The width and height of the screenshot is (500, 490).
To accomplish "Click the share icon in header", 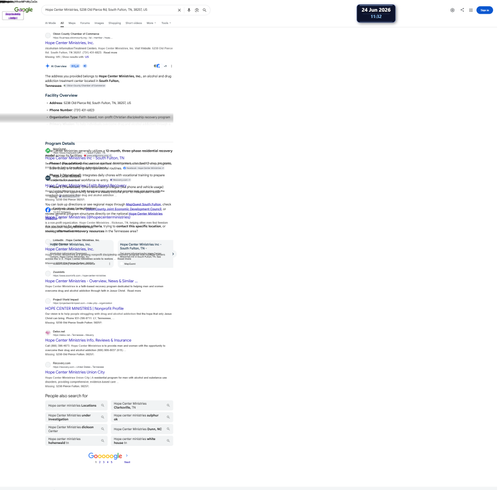I will pos(462,10).
